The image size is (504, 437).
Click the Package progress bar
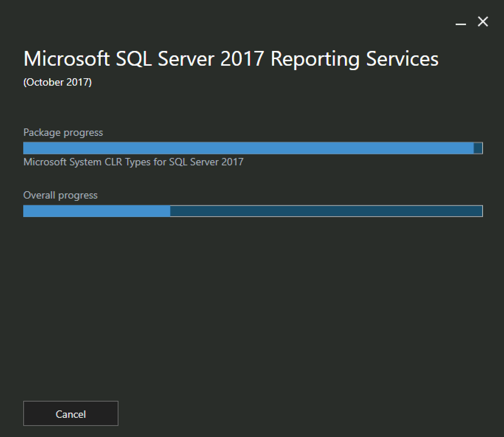253,148
